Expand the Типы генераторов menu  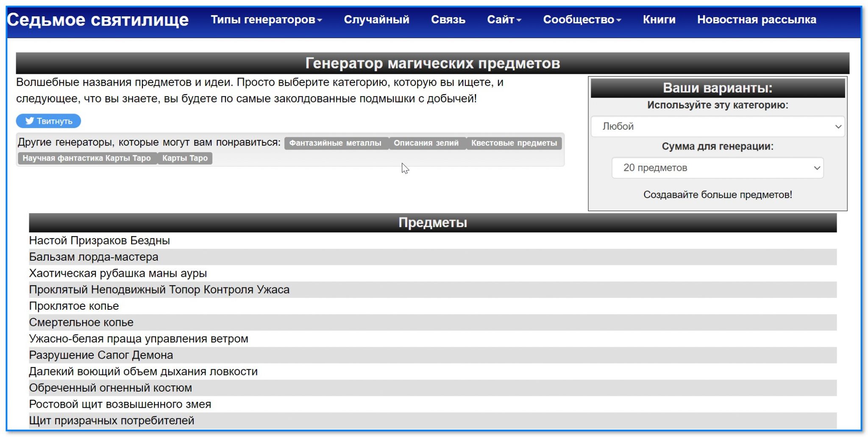[267, 19]
